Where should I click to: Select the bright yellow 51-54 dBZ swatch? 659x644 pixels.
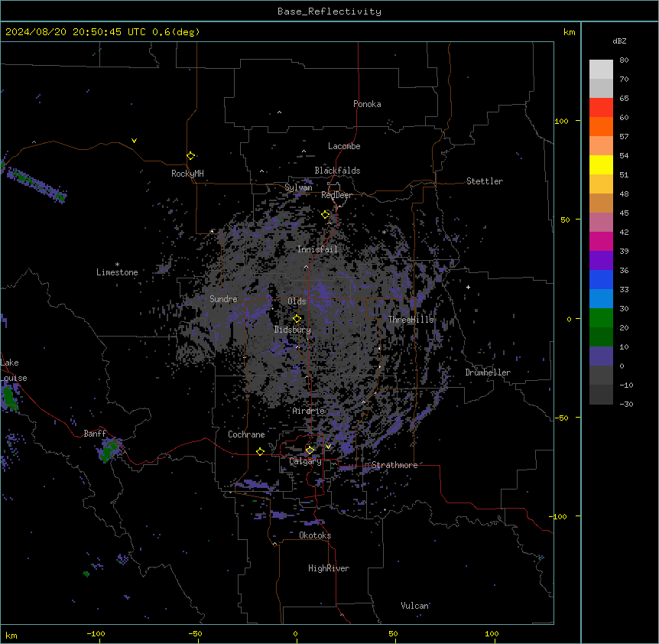point(601,164)
